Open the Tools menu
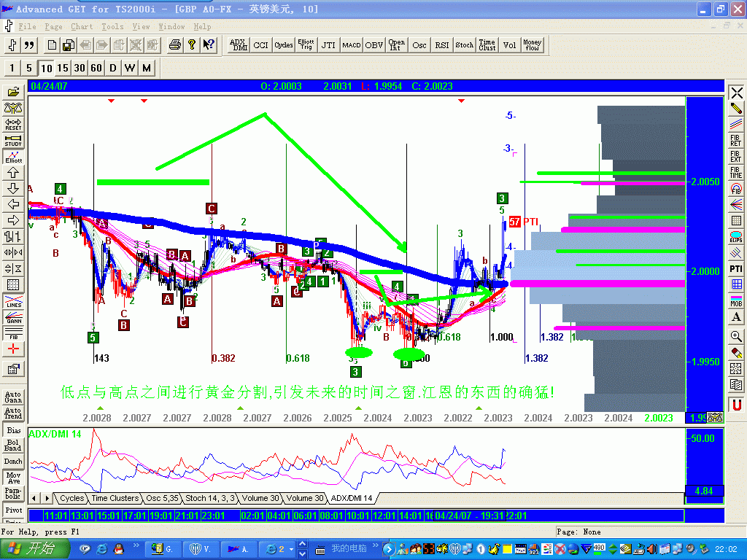Viewport: 747px width, 560px height. coord(112,27)
